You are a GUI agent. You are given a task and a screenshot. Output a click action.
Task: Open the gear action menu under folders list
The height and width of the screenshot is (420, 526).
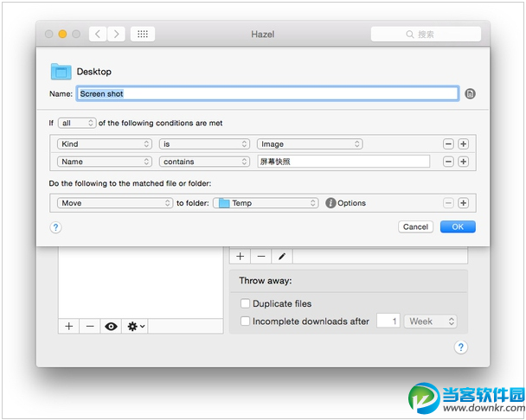[x=135, y=326]
